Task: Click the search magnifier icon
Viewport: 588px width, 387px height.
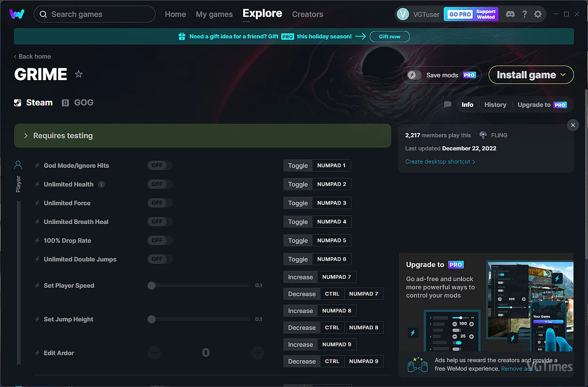Action: pyautogui.click(x=43, y=14)
